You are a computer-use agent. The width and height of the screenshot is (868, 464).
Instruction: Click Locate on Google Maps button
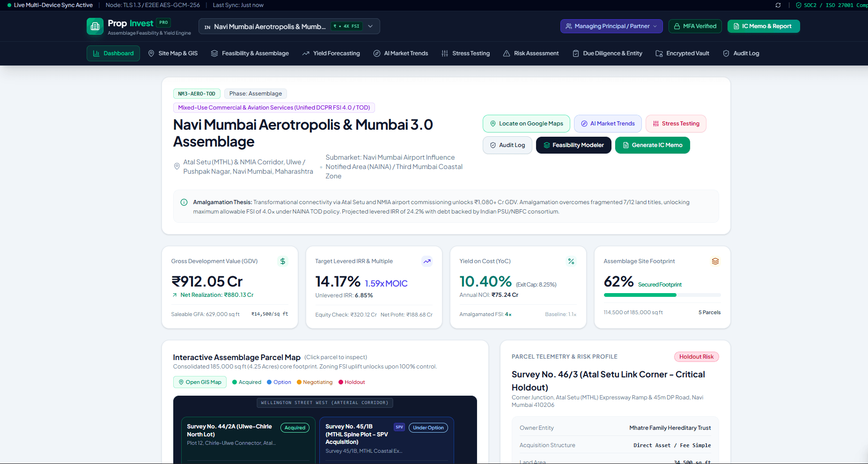(x=526, y=124)
